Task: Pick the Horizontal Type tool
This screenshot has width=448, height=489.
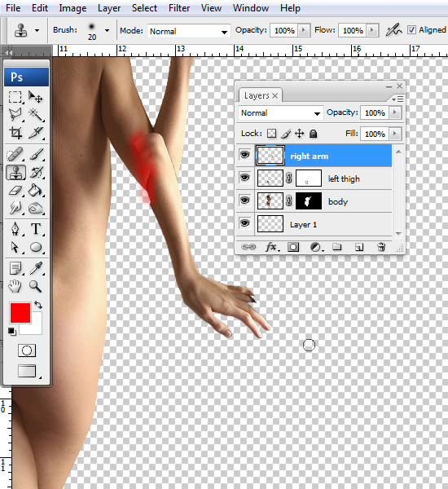Action: (36, 229)
